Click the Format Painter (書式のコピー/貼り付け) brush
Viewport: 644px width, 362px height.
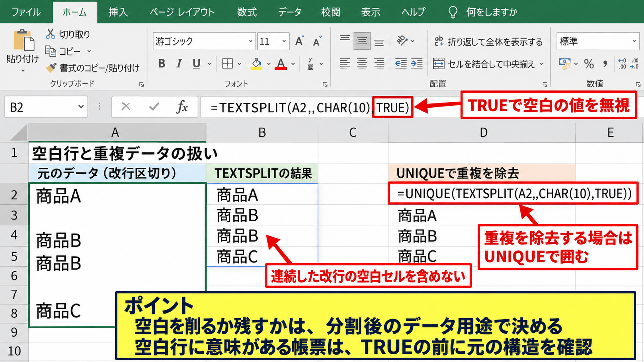point(50,68)
